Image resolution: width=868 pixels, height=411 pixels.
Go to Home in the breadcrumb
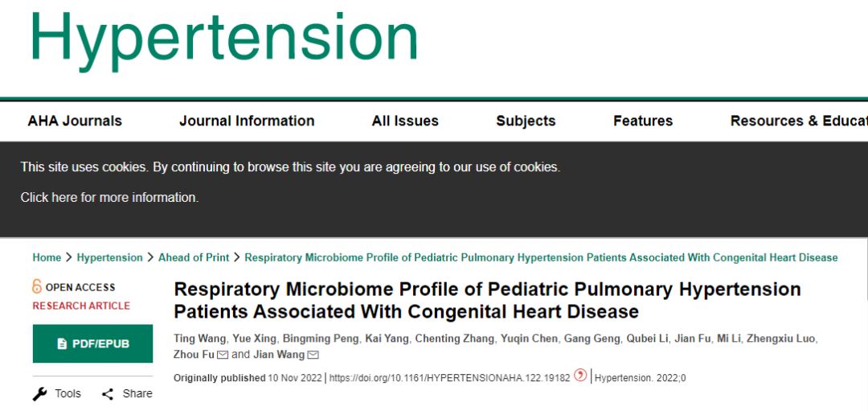pos(47,257)
